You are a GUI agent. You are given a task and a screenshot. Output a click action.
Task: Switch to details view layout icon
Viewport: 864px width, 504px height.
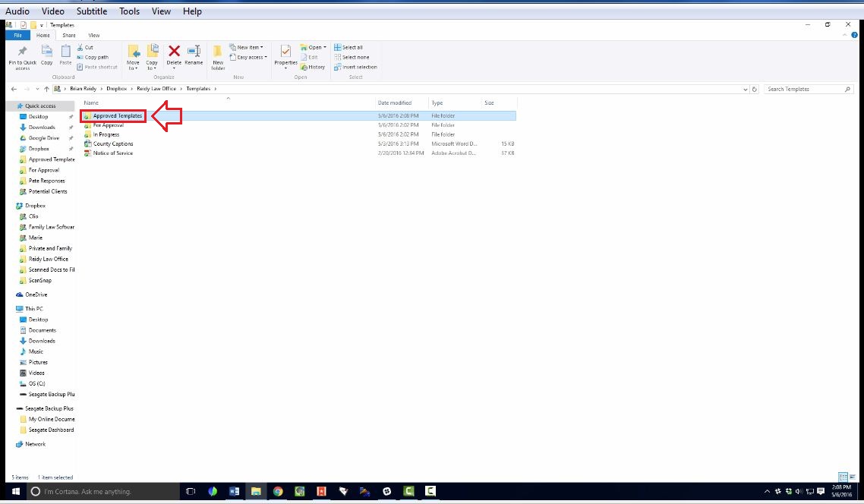[843, 477]
